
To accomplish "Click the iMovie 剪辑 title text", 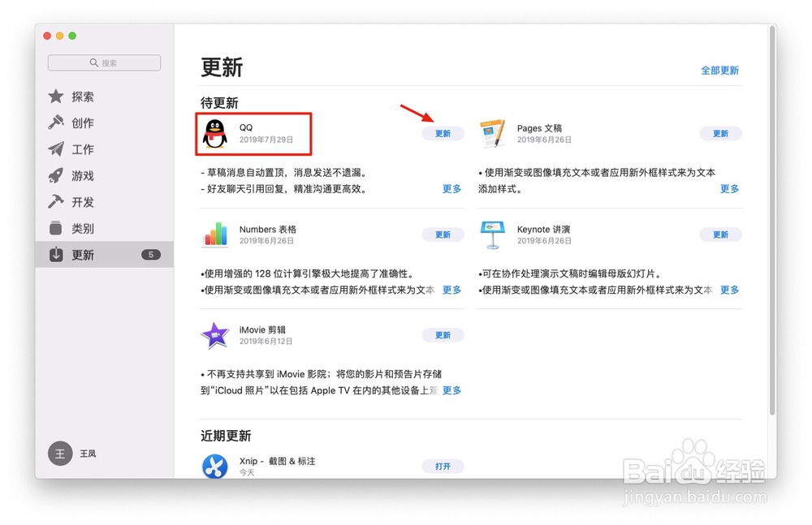I will (x=262, y=329).
